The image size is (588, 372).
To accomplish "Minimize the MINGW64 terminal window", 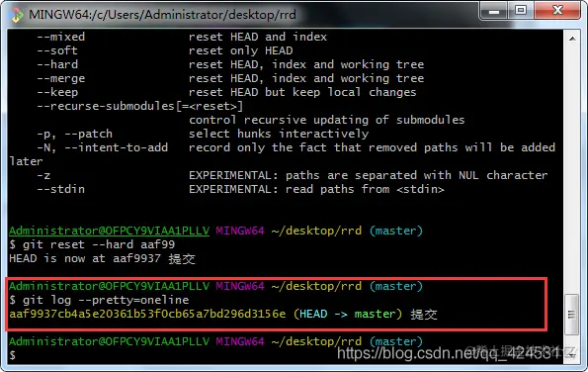I will 494,11.
